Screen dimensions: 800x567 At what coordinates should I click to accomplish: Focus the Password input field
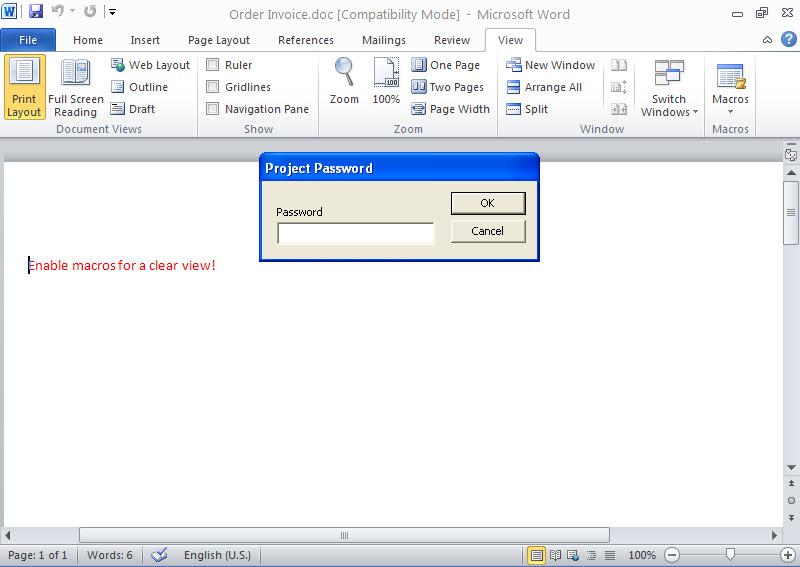click(356, 233)
